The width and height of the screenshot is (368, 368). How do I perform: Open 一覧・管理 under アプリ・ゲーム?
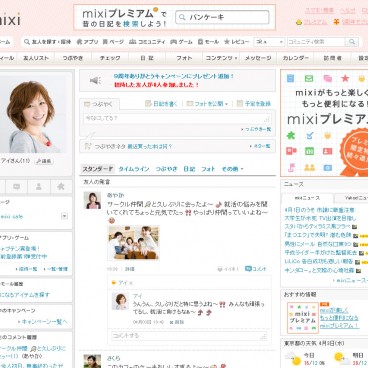(x=56, y=269)
